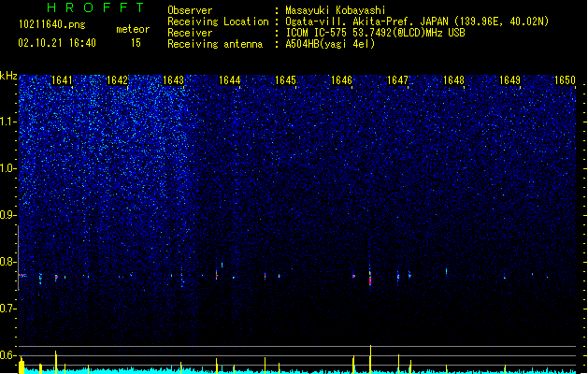Click the name Masayuki Kobayashi
This screenshot has width=588, height=374.
coord(336,10)
